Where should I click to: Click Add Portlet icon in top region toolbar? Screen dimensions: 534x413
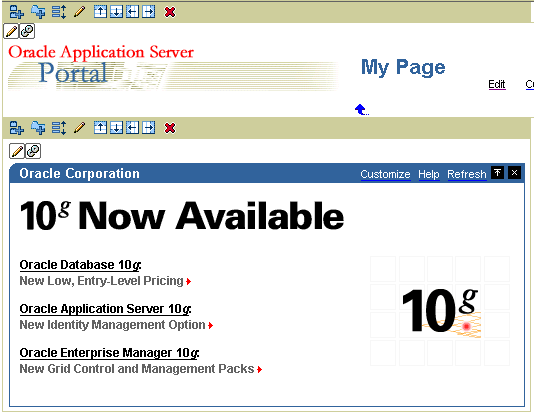click(x=16, y=12)
